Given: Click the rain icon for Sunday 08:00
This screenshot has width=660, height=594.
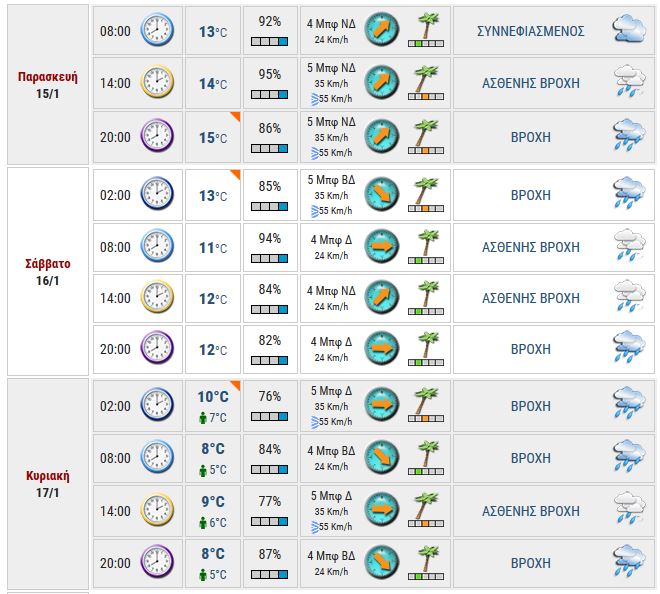Looking at the screenshot, I should (x=629, y=456).
